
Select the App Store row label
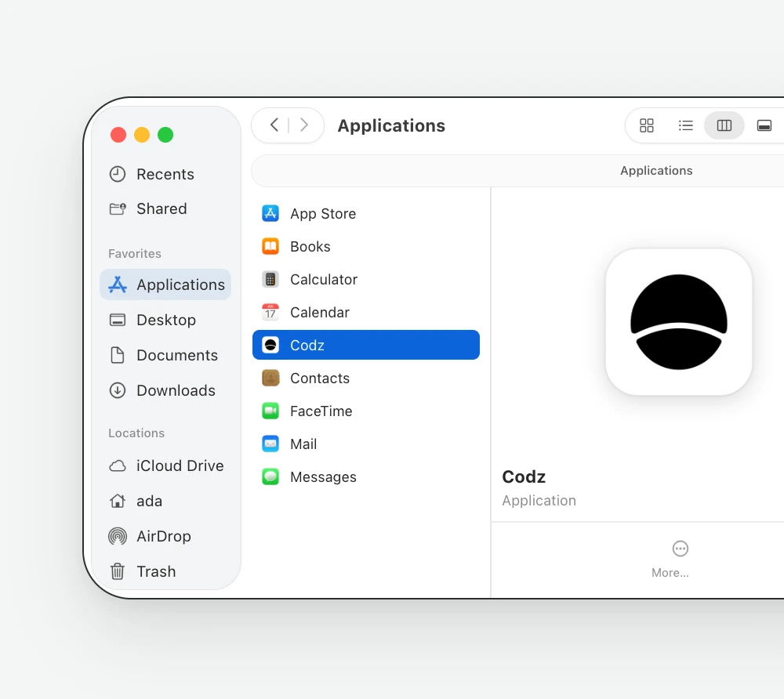click(323, 214)
